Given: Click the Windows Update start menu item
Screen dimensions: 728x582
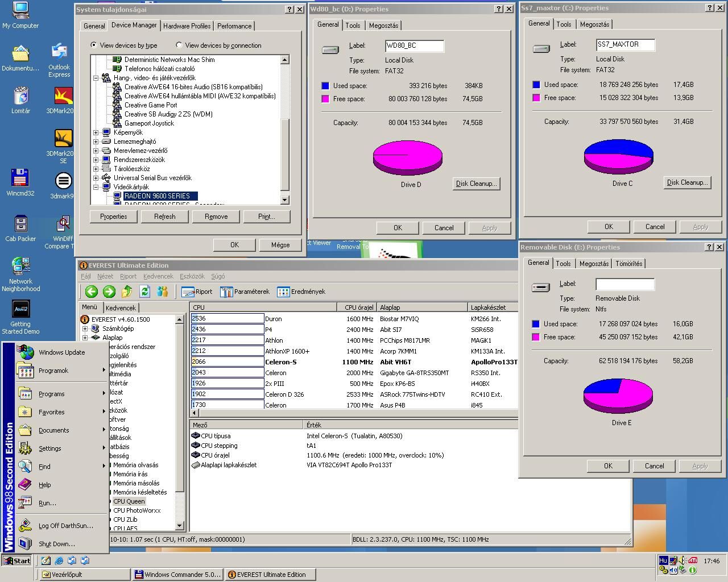Looking at the screenshot, I should pyautogui.click(x=61, y=352).
